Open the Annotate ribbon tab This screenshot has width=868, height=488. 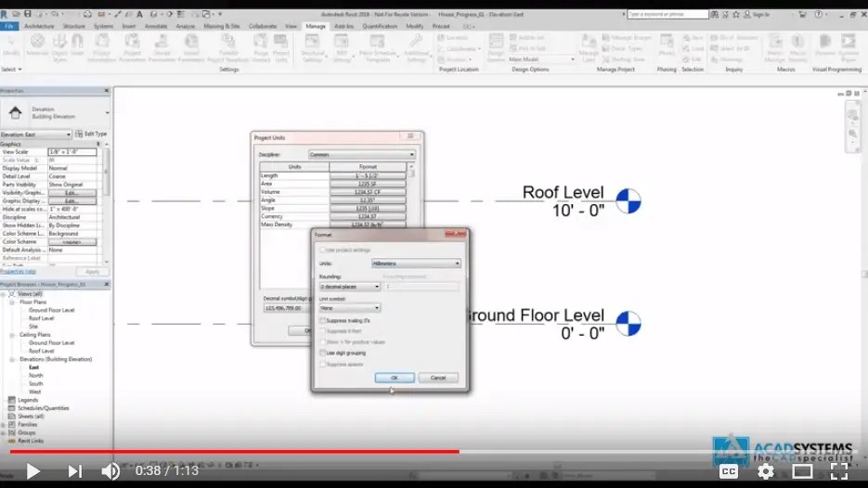click(156, 26)
